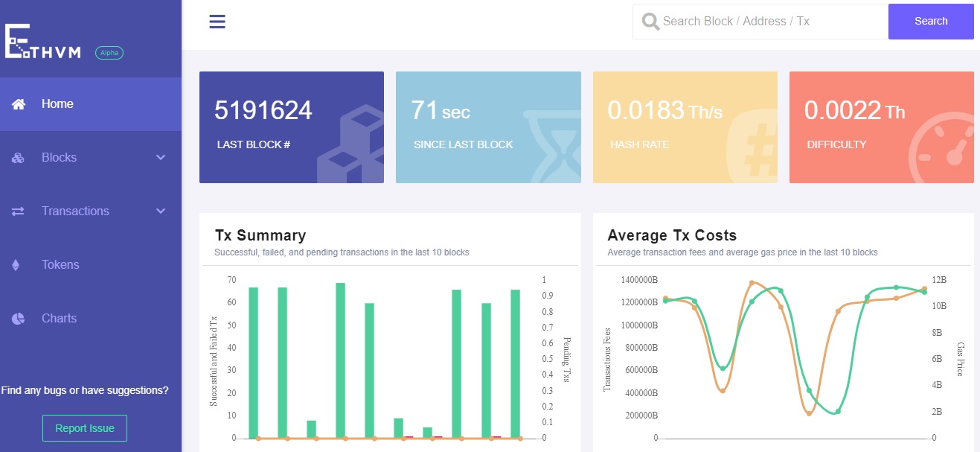Expand the Blocks submenu chevron
Screen dimensions: 980x452
coord(161,158)
